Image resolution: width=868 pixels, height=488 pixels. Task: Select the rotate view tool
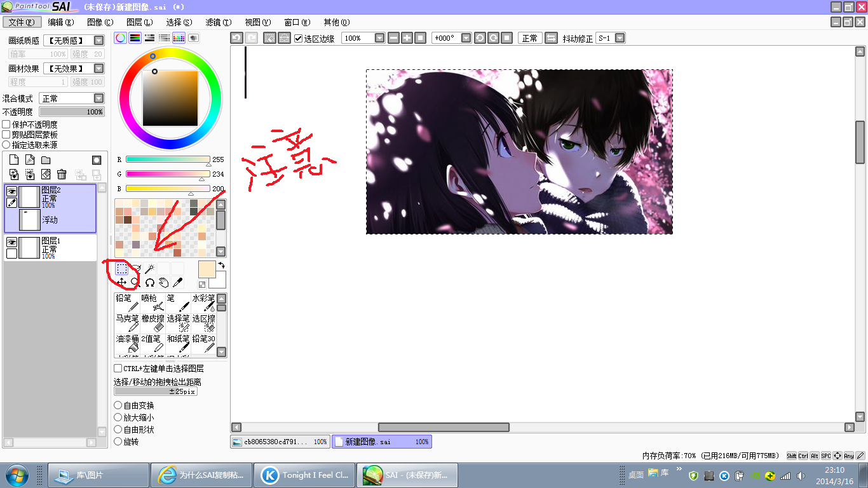pyautogui.click(x=149, y=282)
